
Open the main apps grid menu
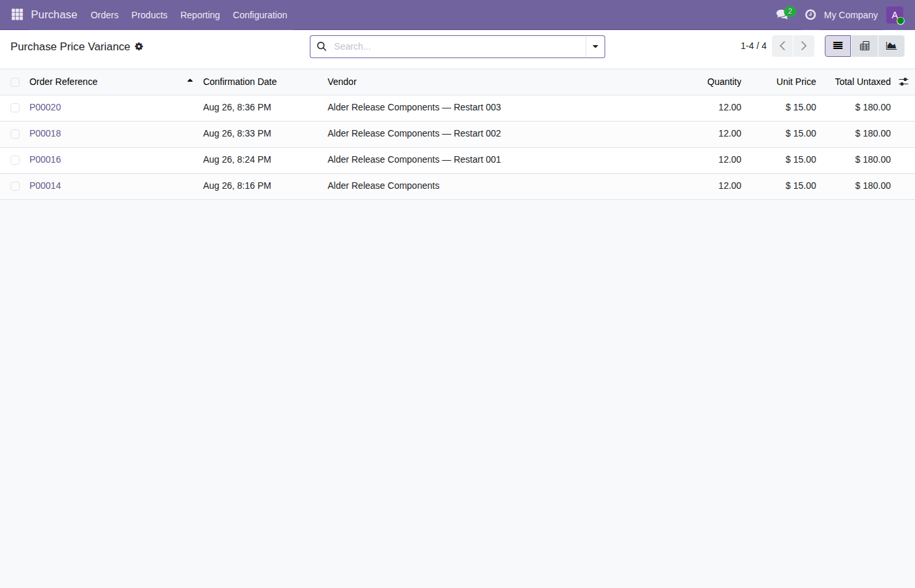(17, 14)
